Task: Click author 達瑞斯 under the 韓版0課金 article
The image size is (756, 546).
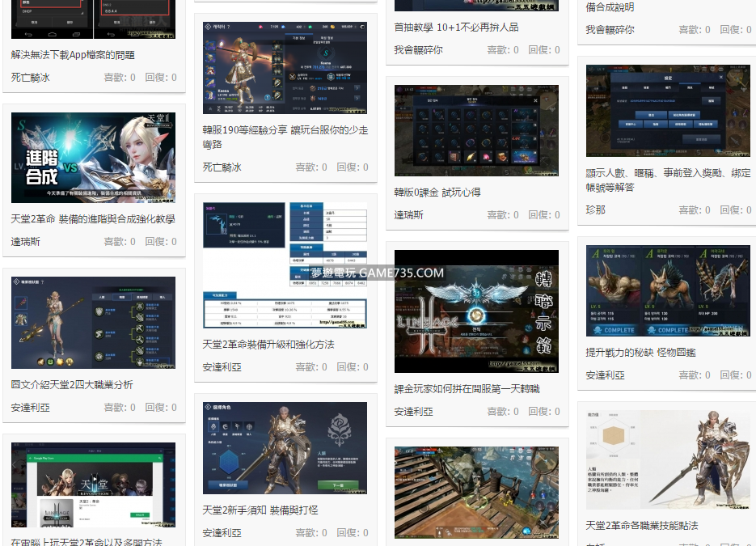Action: tap(408, 214)
